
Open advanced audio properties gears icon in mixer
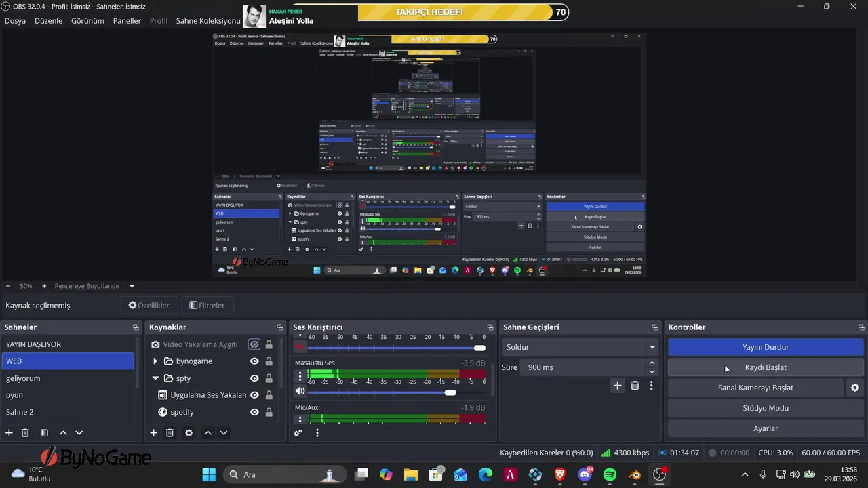[x=298, y=432]
